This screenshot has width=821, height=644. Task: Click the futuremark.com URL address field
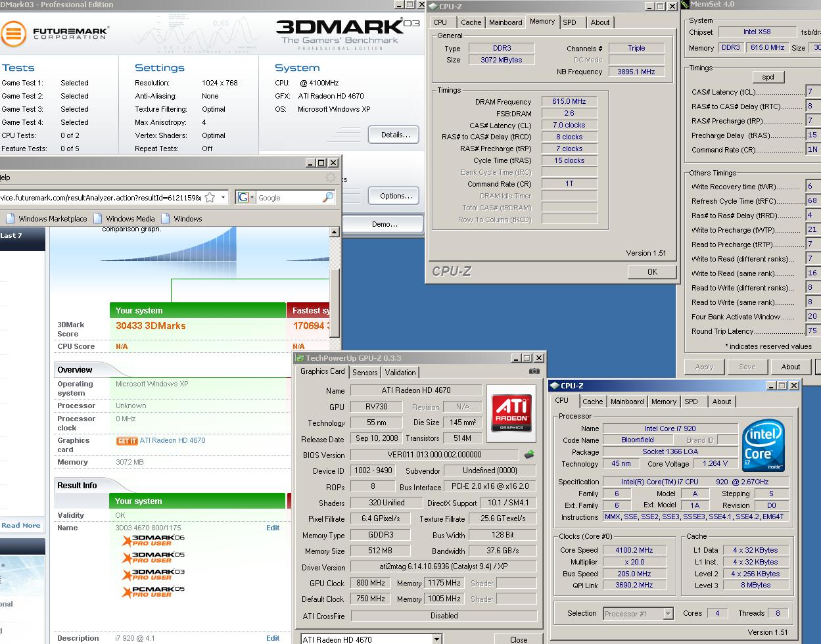point(101,197)
